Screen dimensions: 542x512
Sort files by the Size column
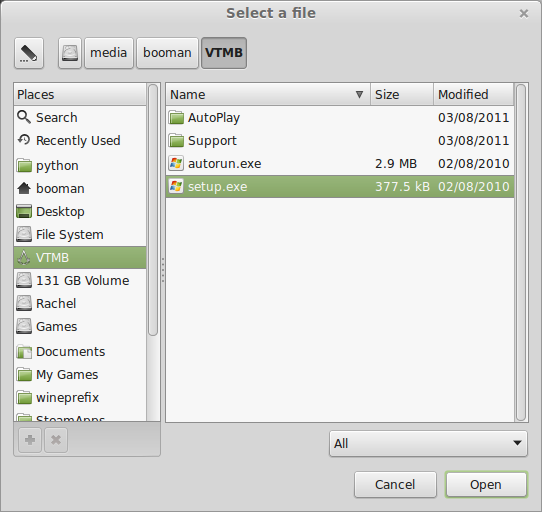tap(402, 94)
